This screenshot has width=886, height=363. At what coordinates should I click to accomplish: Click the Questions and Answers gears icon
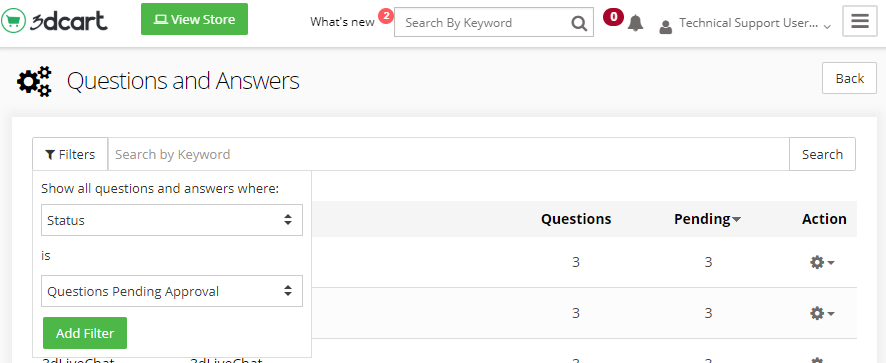34,81
